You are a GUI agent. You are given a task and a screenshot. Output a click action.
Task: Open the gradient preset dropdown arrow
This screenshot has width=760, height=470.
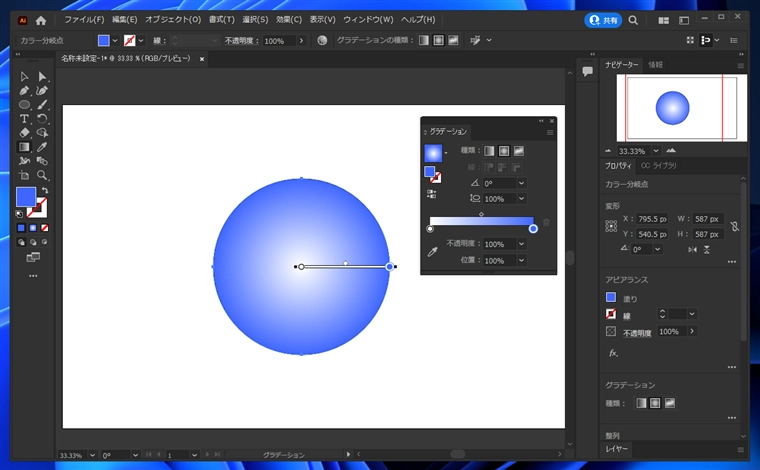pos(446,154)
